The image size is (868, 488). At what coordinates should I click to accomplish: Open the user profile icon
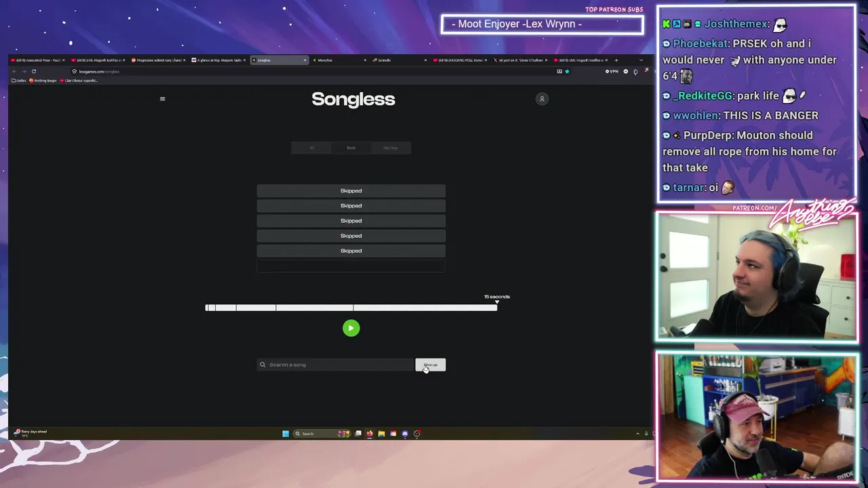tap(542, 99)
